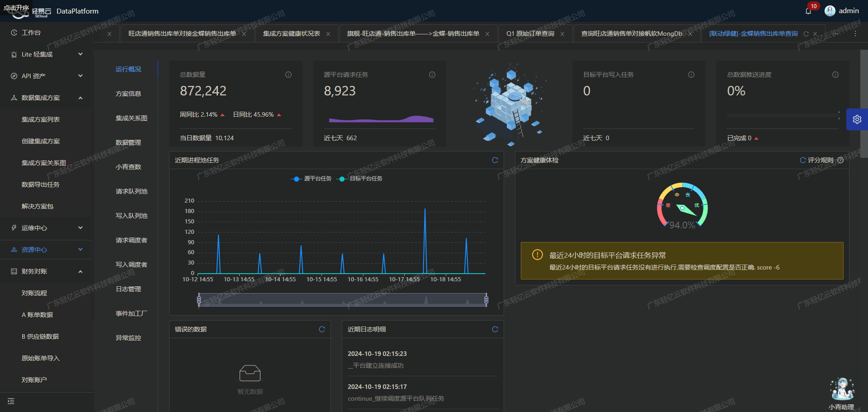Refresh the 错误的数据 panel
Viewport: 868px width, 412px height.
click(x=322, y=329)
